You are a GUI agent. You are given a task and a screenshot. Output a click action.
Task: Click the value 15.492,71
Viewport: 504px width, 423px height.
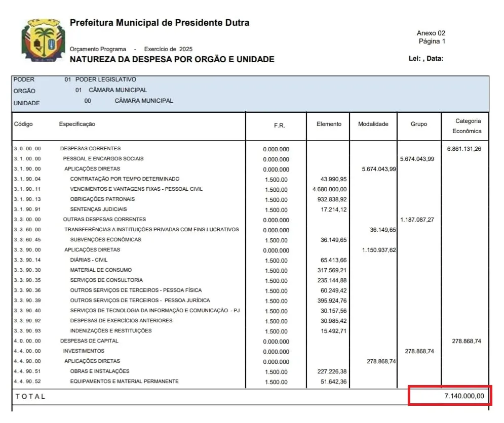coord(334,331)
